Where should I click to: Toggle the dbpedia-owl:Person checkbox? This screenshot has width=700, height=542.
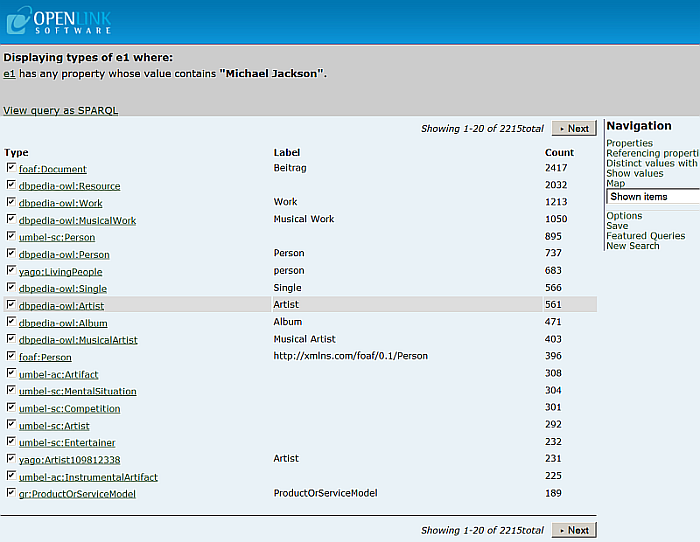11,253
